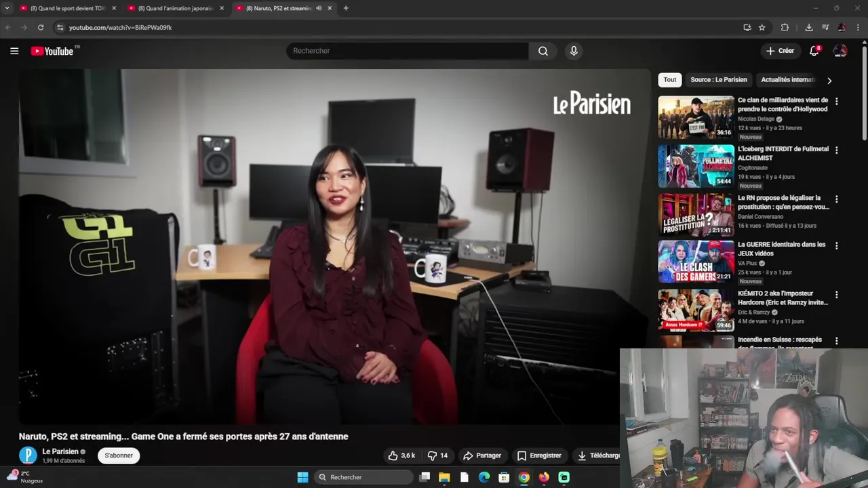Dislike the video with thumbs down
The height and width of the screenshot is (488, 868).
pos(437,455)
